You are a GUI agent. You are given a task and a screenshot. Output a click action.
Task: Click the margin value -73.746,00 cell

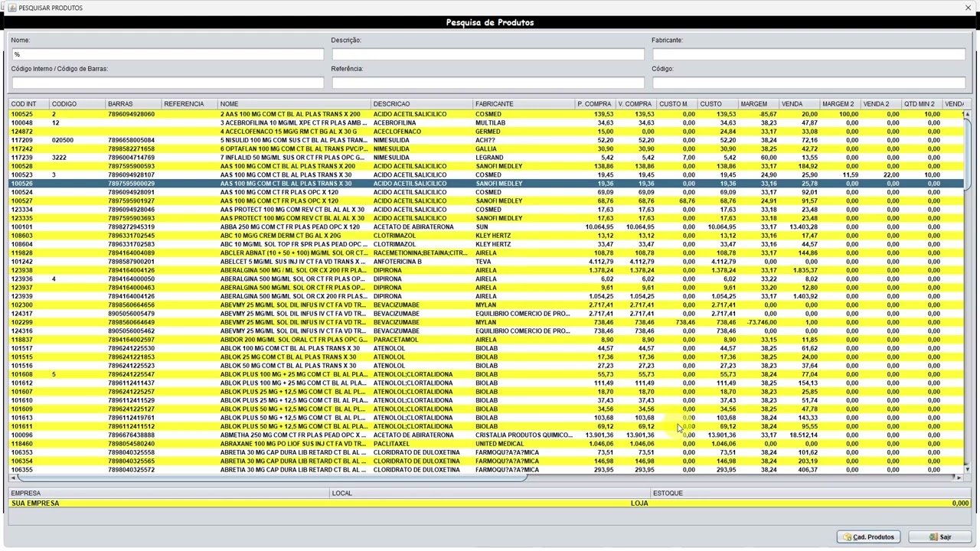coord(758,322)
